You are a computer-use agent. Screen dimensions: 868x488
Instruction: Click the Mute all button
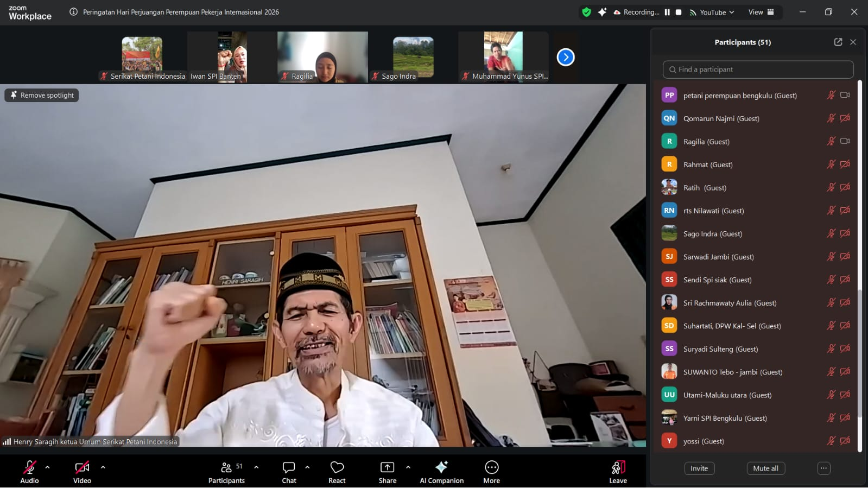[x=765, y=468]
